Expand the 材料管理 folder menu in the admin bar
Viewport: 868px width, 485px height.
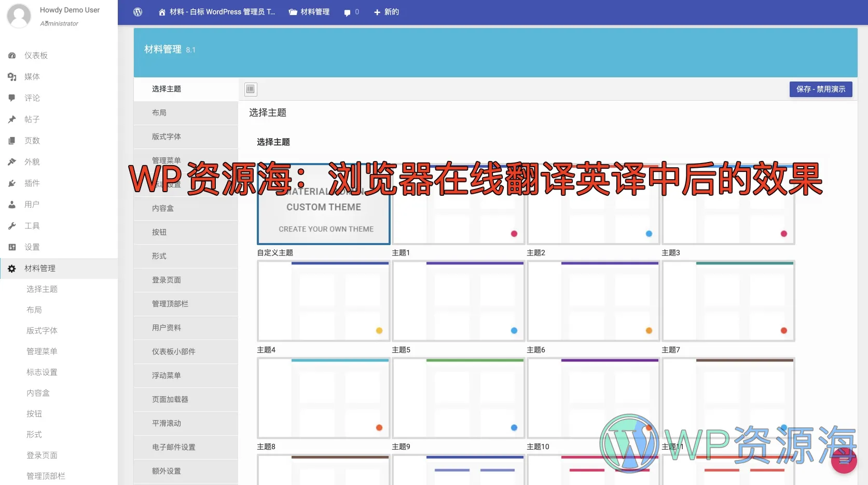[309, 12]
